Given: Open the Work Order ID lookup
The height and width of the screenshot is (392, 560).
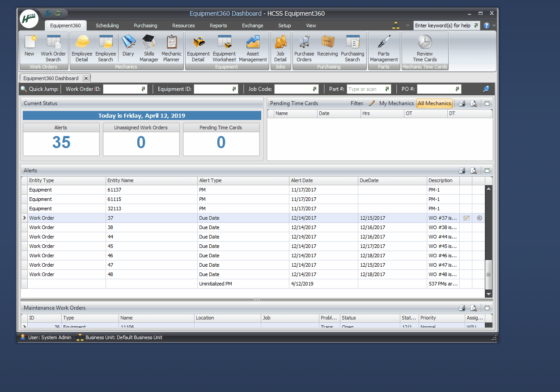Looking at the screenshot, I should pos(144,89).
